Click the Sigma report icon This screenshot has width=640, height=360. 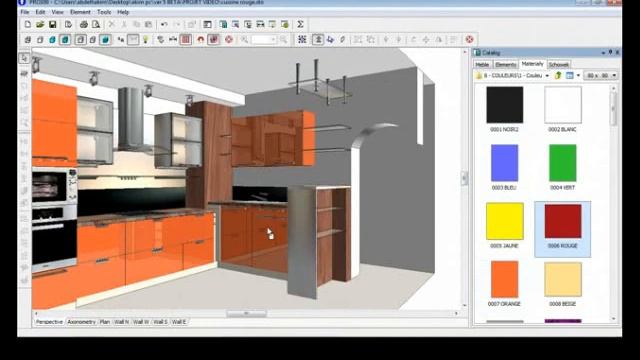tap(300, 24)
